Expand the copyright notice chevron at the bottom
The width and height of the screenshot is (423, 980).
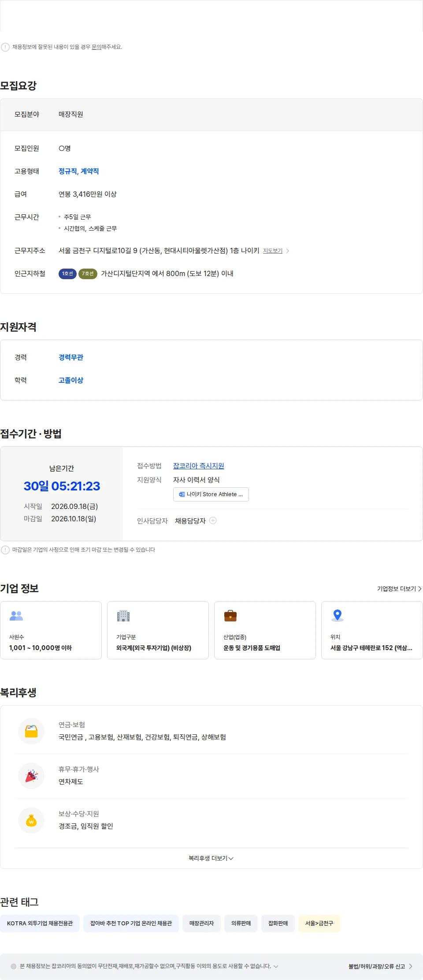click(276, 966)
